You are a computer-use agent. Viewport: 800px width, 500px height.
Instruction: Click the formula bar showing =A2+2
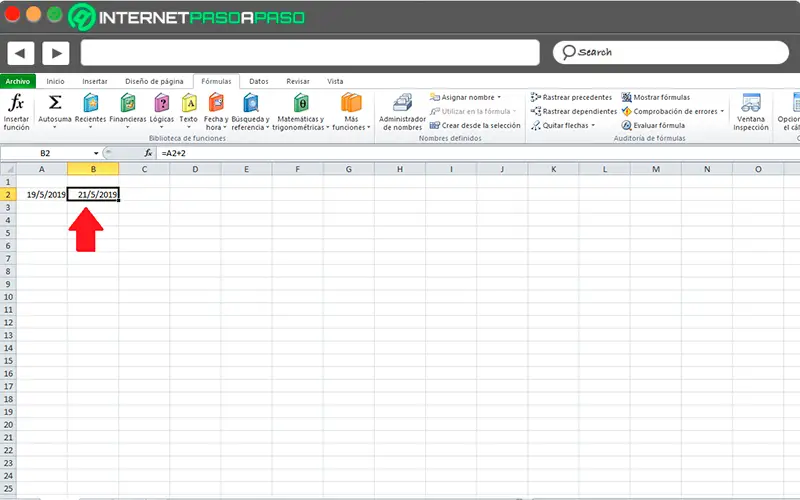pyautogui.click(x=479, y=153)
